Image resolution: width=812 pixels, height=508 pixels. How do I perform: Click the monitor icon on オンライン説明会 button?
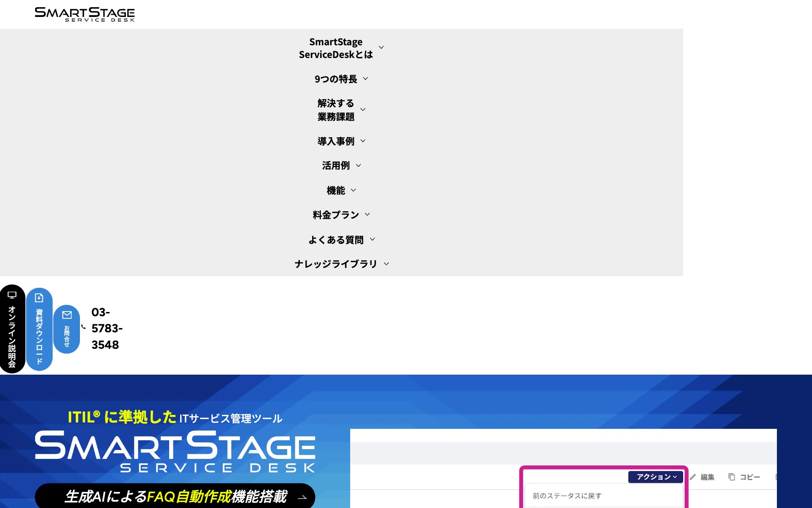point(12,295)
